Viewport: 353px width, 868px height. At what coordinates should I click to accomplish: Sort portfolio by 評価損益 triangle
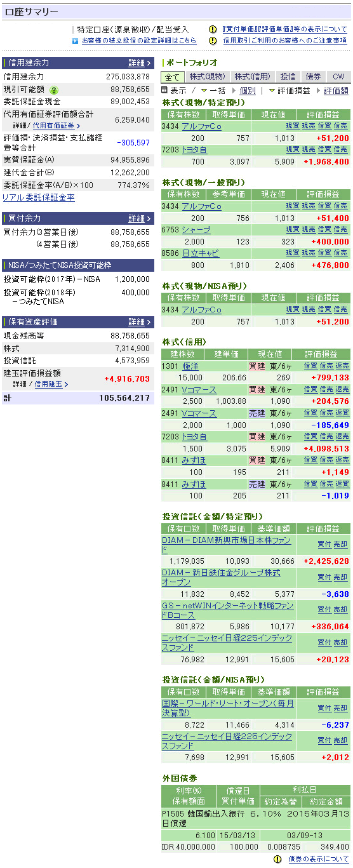coord(272,91)
